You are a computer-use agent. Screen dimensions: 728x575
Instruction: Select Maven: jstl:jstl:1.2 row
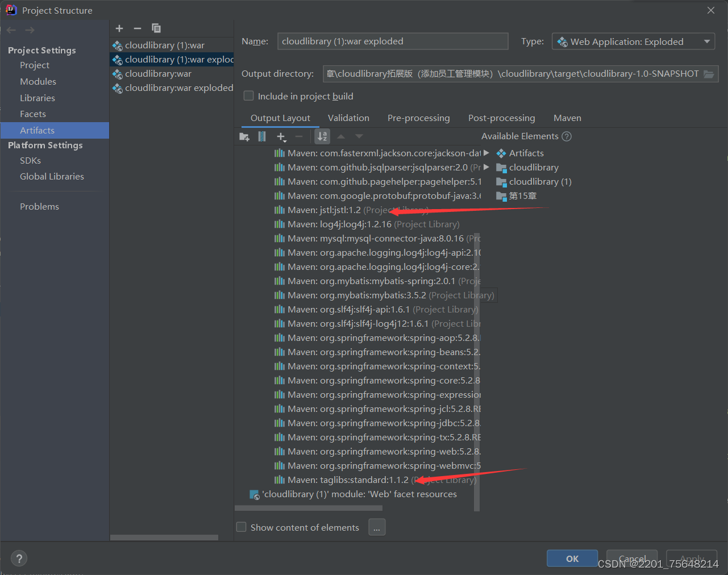click(351, 210)
